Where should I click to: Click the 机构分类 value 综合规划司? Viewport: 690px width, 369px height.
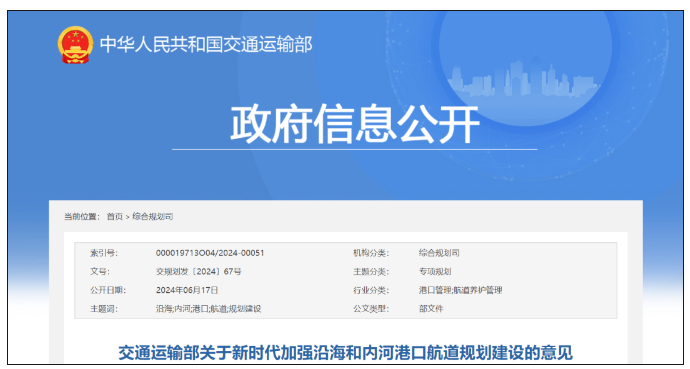(x=439, y=253)
